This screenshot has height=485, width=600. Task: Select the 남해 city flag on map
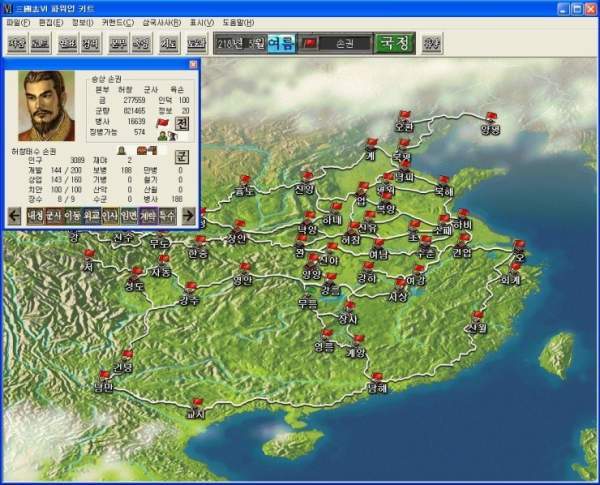377,379
